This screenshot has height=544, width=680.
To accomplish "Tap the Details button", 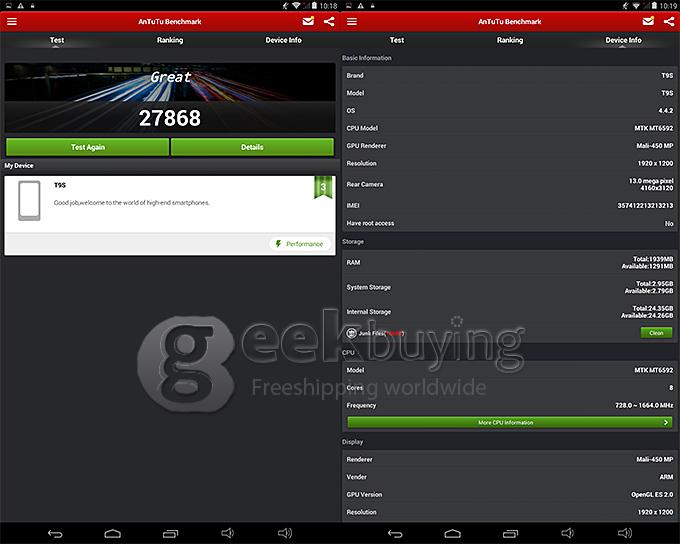I will click(x=252, y=147).
